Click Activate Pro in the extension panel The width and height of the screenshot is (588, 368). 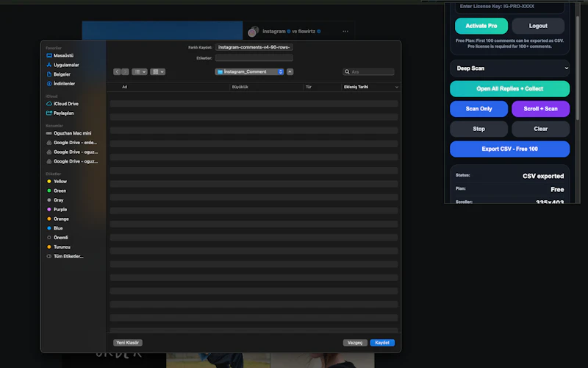[481, 26]
